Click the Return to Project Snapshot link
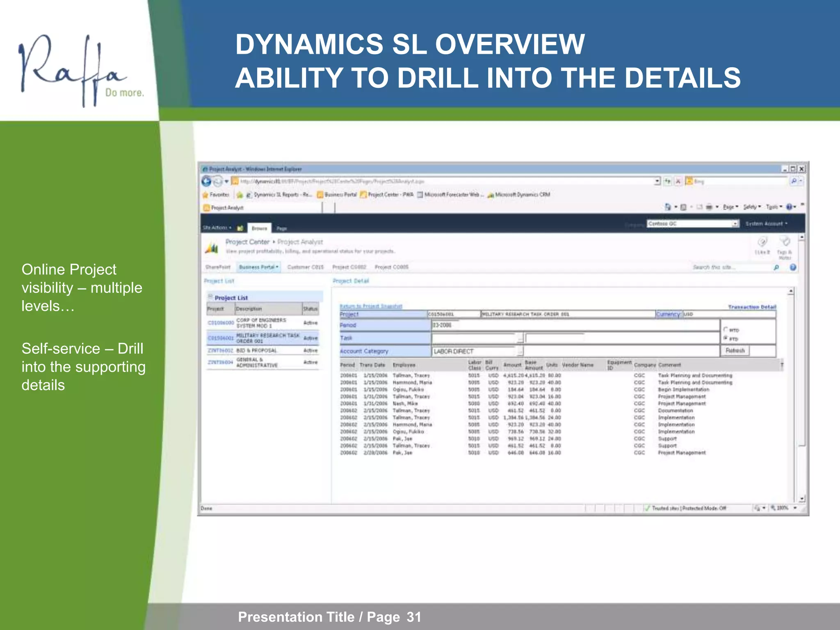 pos(371,306)
